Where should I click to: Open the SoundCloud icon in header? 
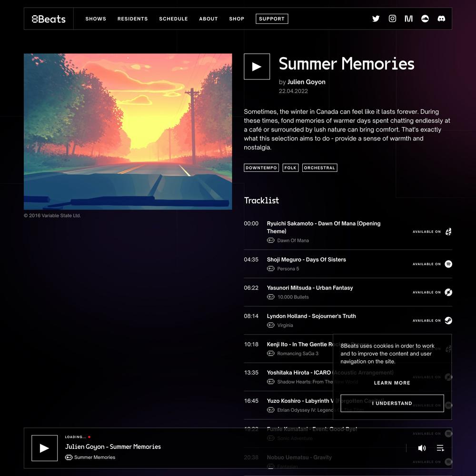pyautogui.click(x=425, y=19)
